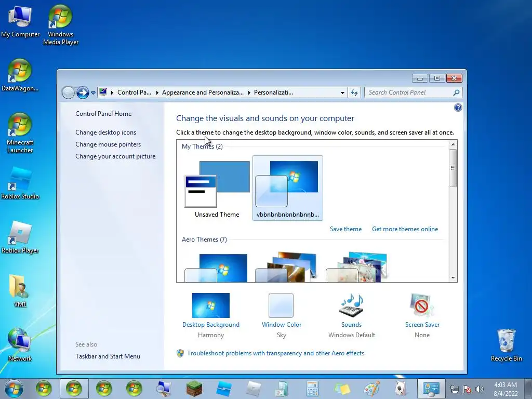
Task: Open Change your account picture link
Action: (115, 156)
